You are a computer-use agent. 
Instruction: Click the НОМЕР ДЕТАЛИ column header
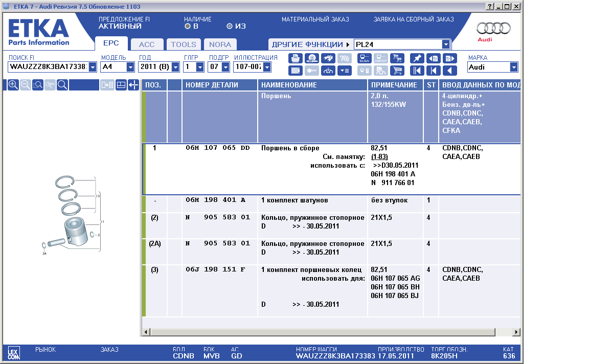click(220, 85)
